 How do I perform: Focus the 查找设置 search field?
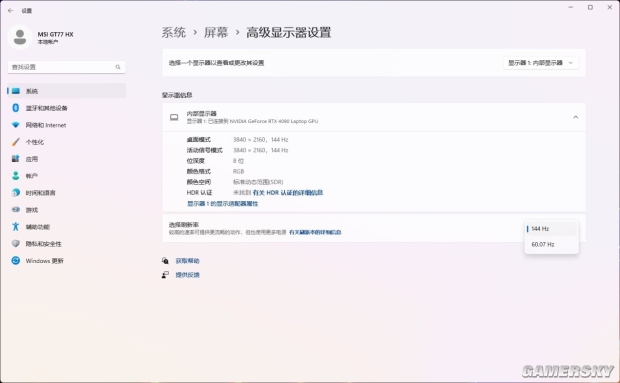pos(66,67)
